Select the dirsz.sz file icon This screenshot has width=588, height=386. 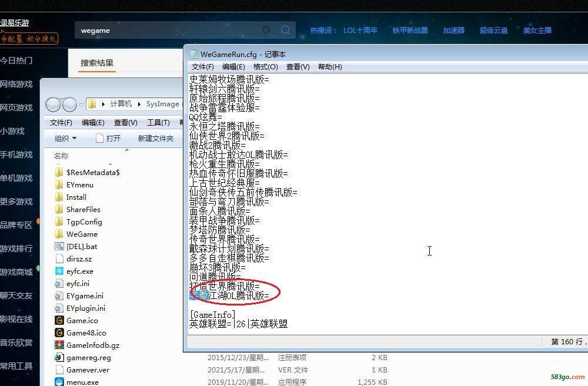59,259
